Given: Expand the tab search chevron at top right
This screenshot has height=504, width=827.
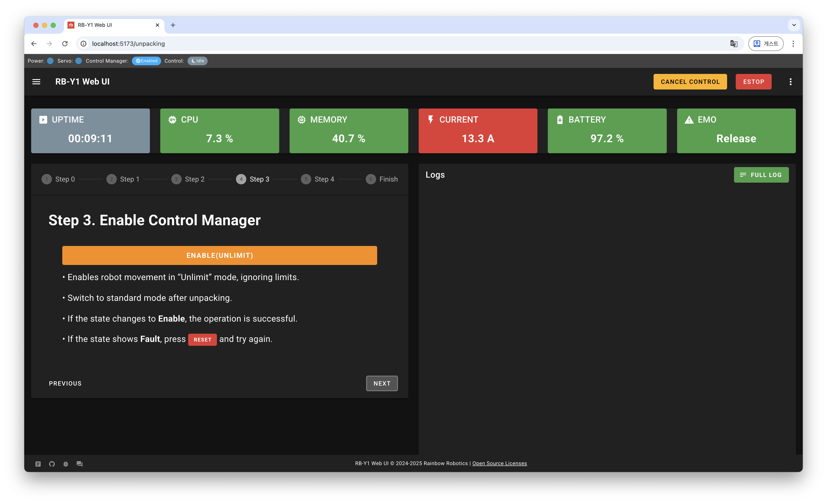Looking at the screenshot, I should 794,25.
